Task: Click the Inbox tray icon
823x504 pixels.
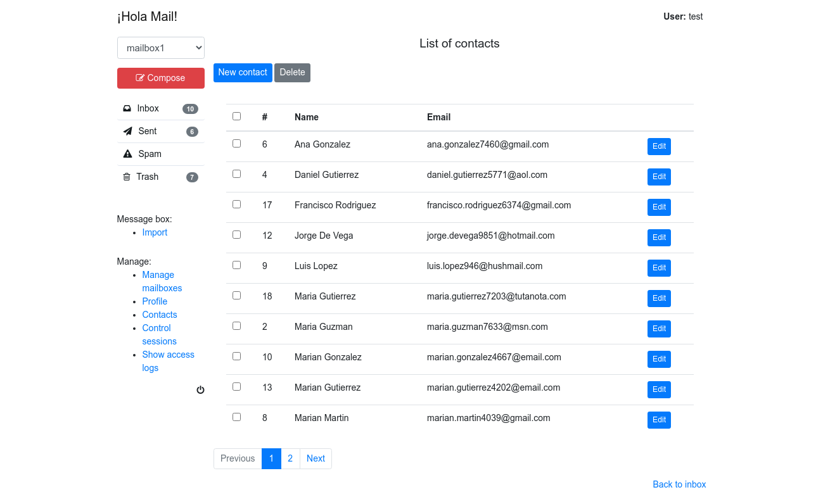Action: [127, 108]
